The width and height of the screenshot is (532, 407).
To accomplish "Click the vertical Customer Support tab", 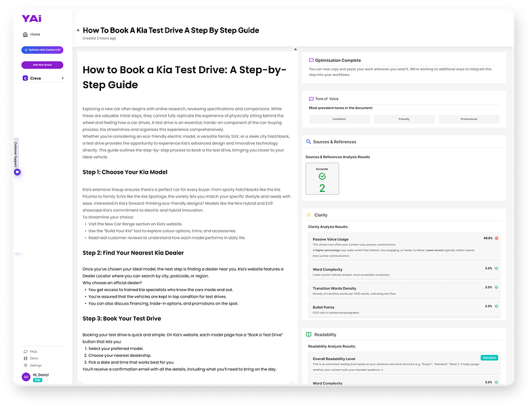I will click(16, 154).
